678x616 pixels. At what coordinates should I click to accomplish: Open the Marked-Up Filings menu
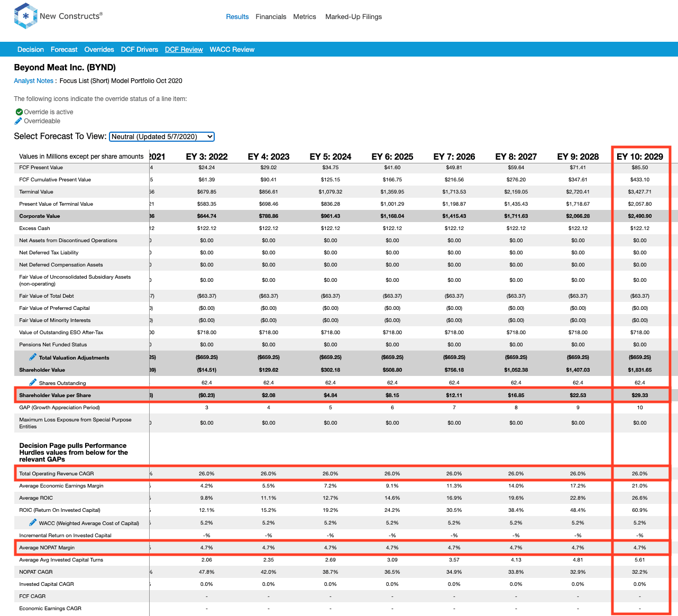(x=353, y=17)
